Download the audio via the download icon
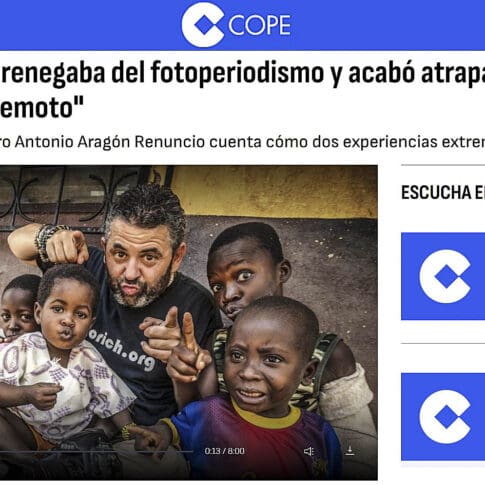The width and height of the screenshot is (485, 485). coord(350,451)
